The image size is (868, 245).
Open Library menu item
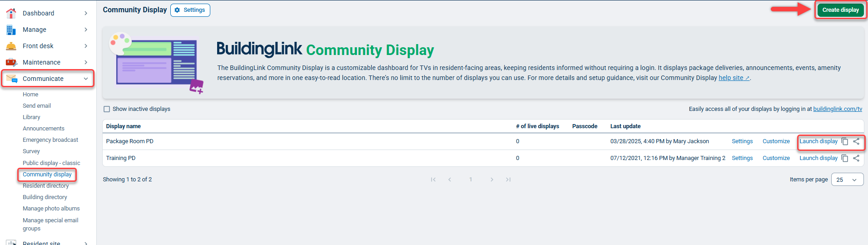[x=31, y=117]
